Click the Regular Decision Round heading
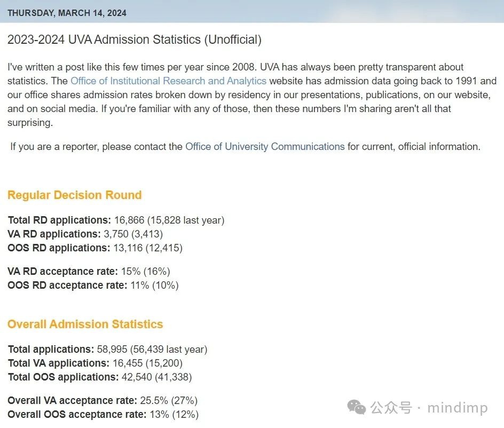Viewport: 504px width, 428px height. (x=75, y=195)
